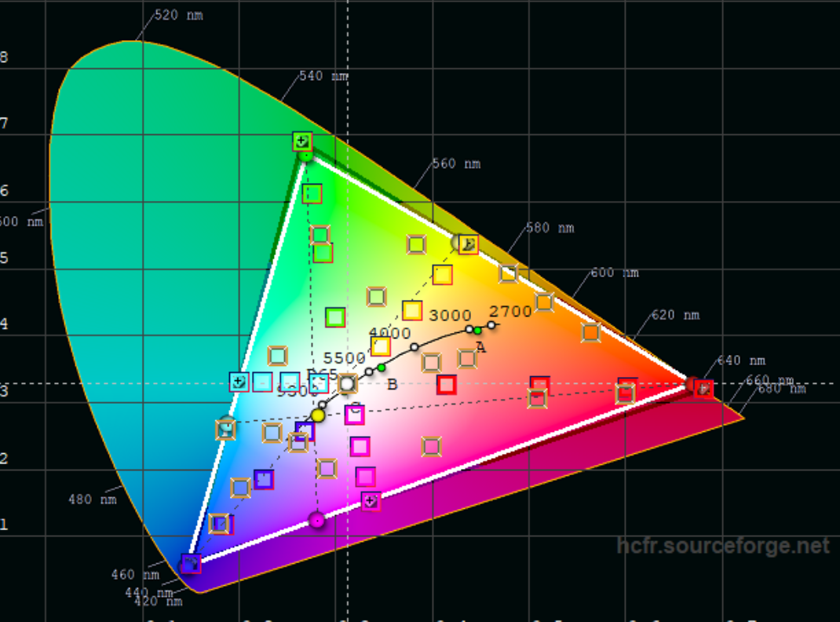Click the crosshair marker on the left triangle edge
Viewport: 840px width, 622px height.
point(237,382)
